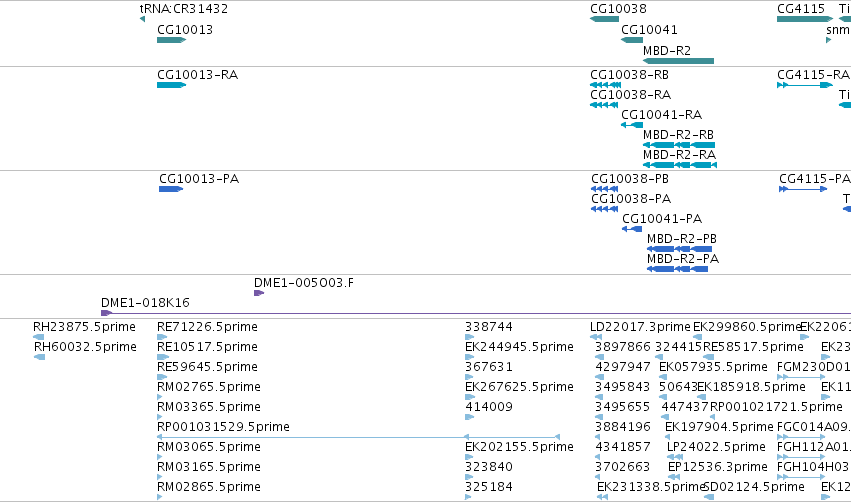
Task: Select the RE10517.5prime EST
Action: click(163, 357)
